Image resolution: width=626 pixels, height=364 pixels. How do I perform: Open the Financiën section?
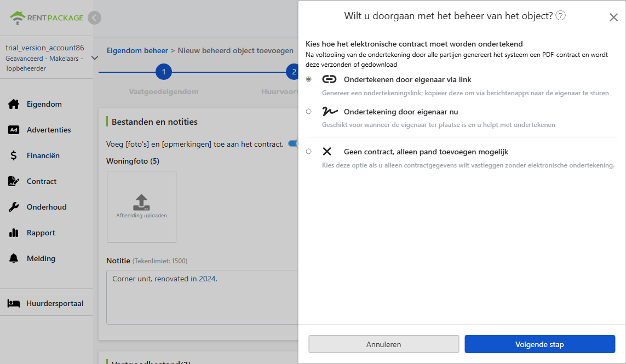point(43,155)
